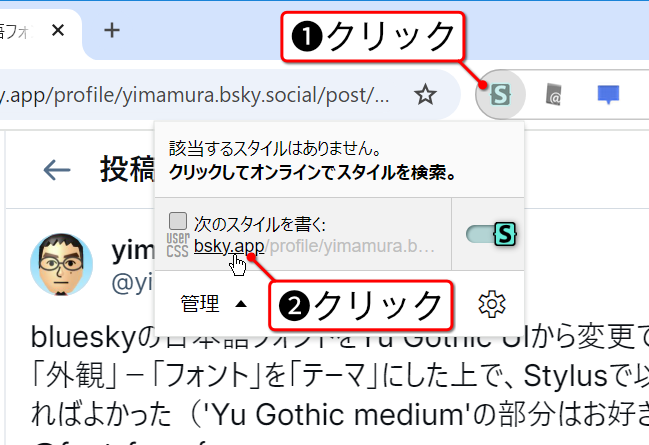Go back with the left arrow
The width and height of the screenshot is (649, 445).
57,170
